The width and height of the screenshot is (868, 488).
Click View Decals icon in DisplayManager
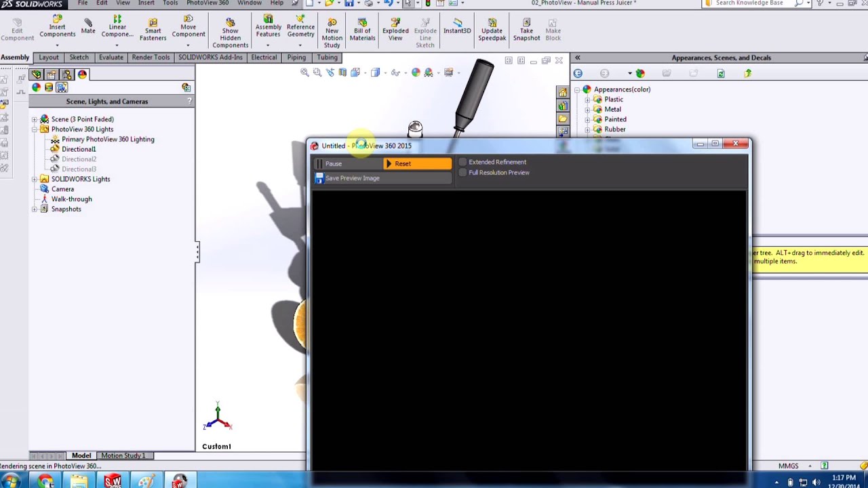(49, 87)
